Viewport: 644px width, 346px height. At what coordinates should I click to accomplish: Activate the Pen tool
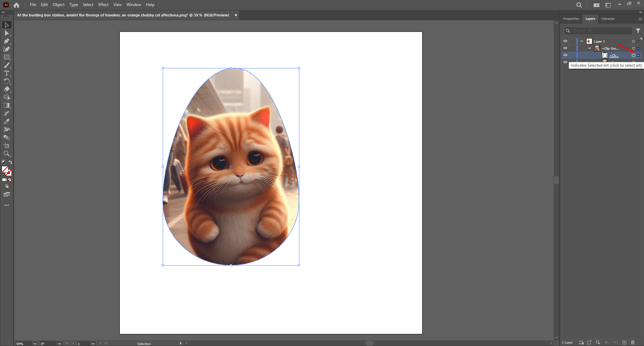[x=7, y=41]
